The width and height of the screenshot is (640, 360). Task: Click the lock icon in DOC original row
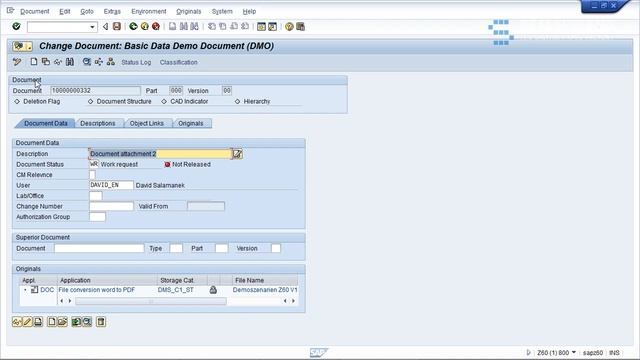tap(213, 290)
